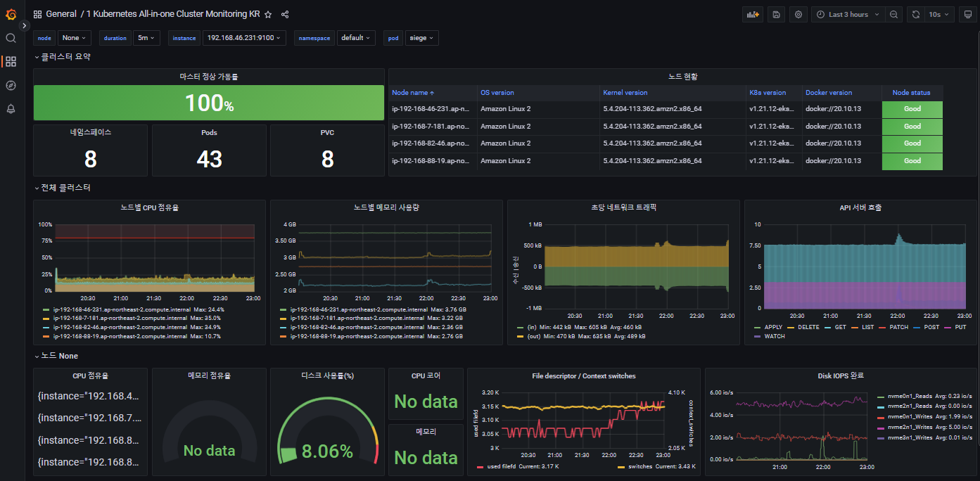Click the Add panel icon
Image resolution: width=980 pixels, height=481 pixels.
point(753,14)
